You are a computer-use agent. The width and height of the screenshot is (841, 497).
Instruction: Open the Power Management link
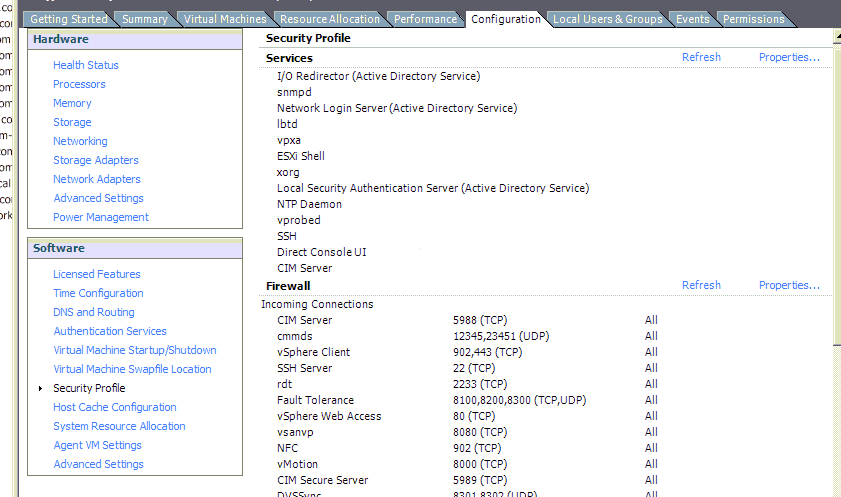pos(101,217)
